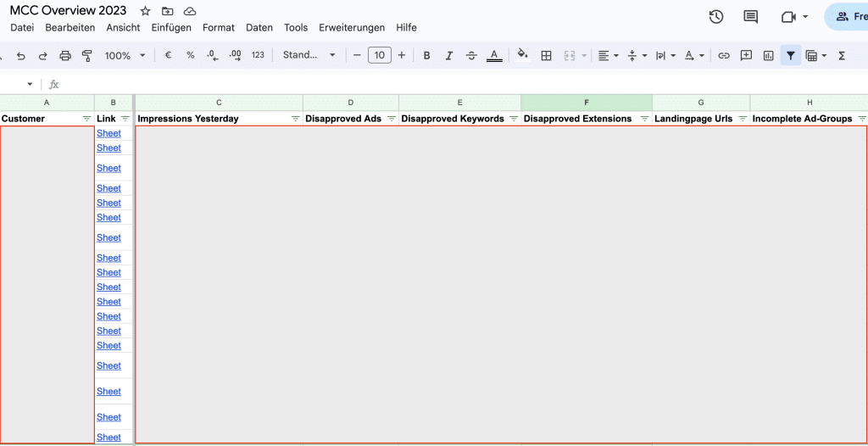
Task: Open the 100% zoom dropdown
Action: point(125,55)
